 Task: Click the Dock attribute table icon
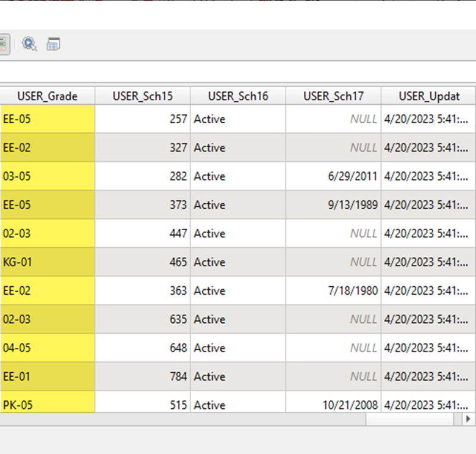pyautogui.click(x=53, y=45)
